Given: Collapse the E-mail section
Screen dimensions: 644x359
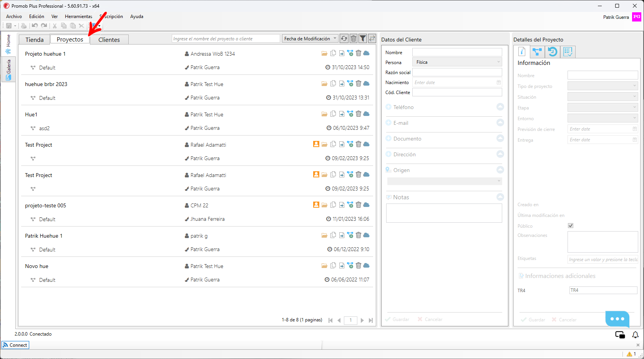Looking at the screenshot, I should coord(500,122).
